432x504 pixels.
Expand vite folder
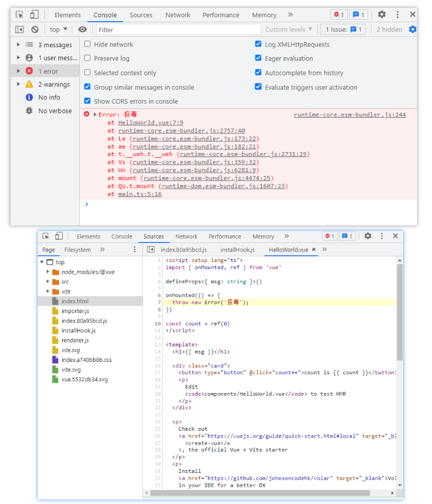[x=48, y=291]
